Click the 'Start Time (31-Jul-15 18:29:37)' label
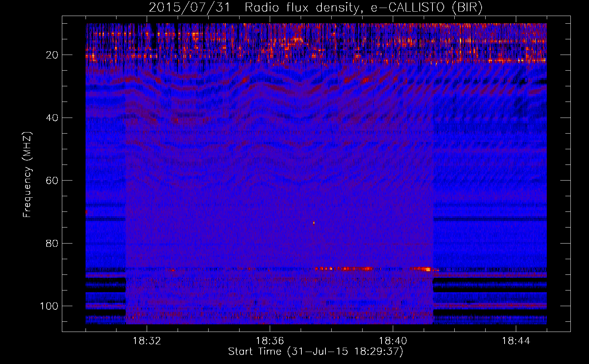This screenshot has height=364, width=589. click(x=316, y=352)
